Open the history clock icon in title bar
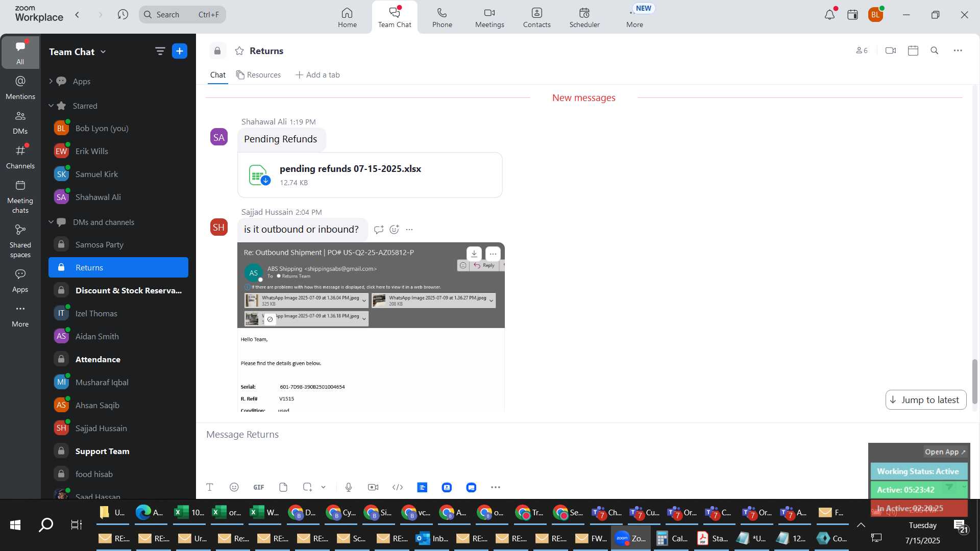980x551 pixels. [x=122, y=14]
